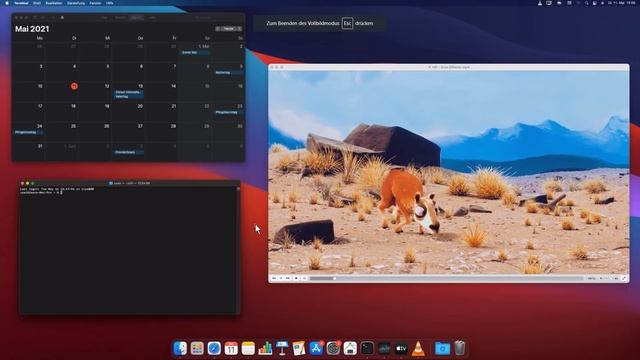Select May 20 cell in Calendar
This screenshot has height=360, width=640.
tap(129, 111)
